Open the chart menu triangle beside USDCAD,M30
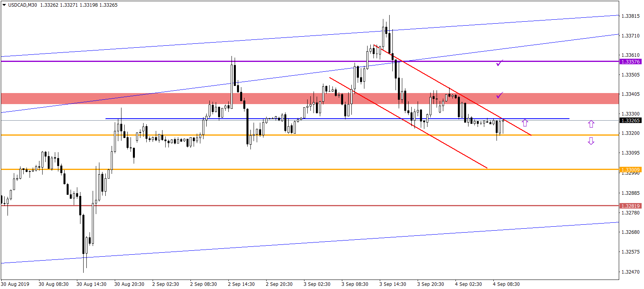 click(x=4, y=5)
